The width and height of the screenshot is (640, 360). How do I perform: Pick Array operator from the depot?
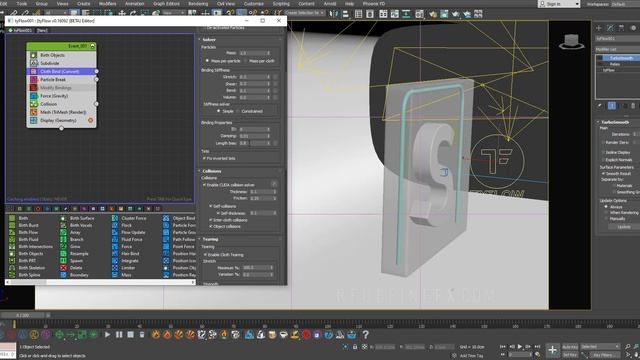75,232
